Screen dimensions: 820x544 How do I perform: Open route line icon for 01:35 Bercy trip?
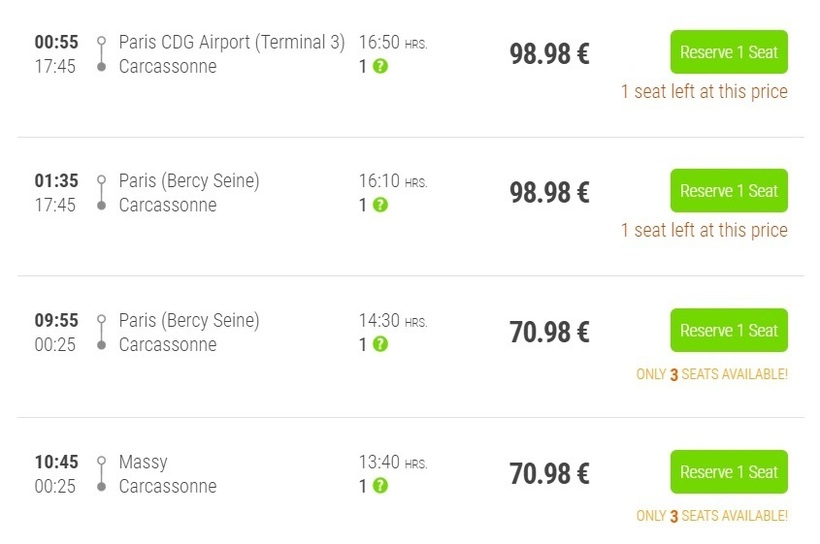click(x=101, y=192)
